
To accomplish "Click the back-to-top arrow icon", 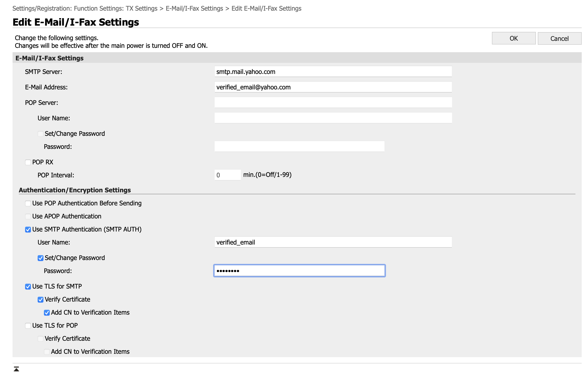I will 16,369.
